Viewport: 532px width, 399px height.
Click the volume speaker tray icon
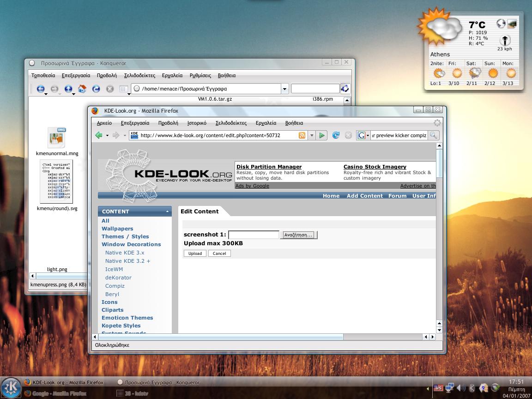(461, 387)
